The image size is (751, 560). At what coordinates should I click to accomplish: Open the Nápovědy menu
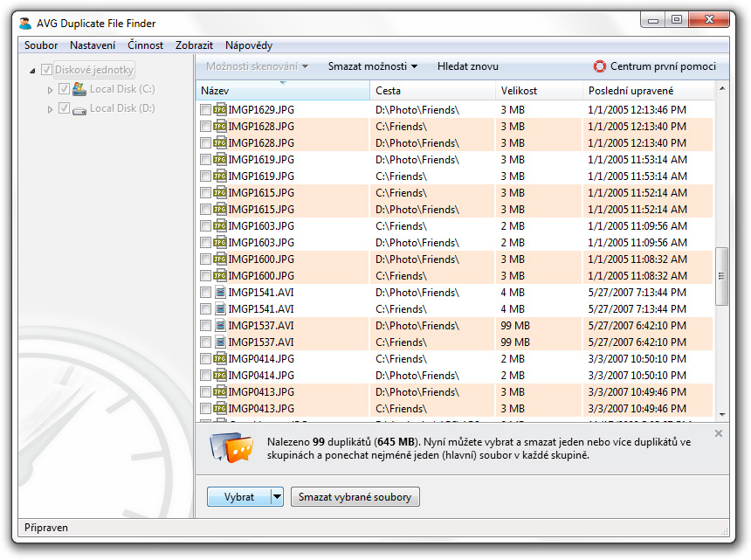click(249, 45)
